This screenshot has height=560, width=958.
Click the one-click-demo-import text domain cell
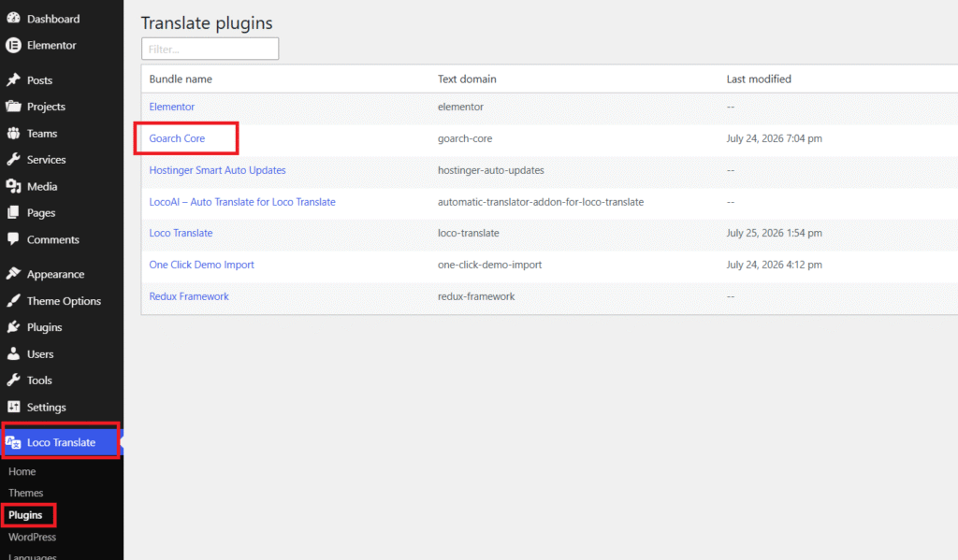[489, 265]
